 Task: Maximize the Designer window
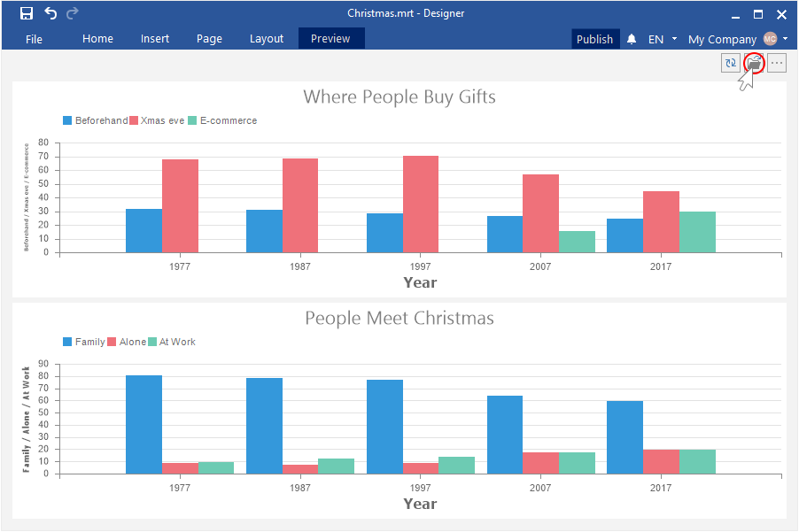(758, 14)
